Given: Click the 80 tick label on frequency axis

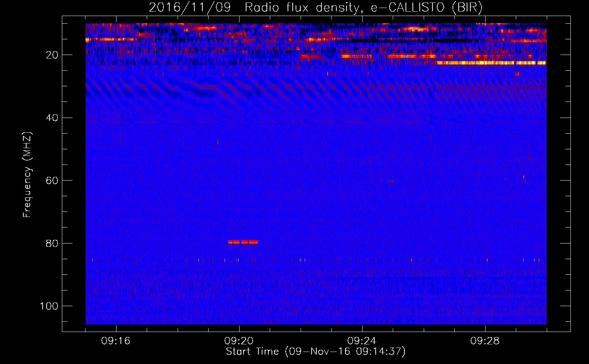Looking at the screenshot, I should (x=52, y=244).
